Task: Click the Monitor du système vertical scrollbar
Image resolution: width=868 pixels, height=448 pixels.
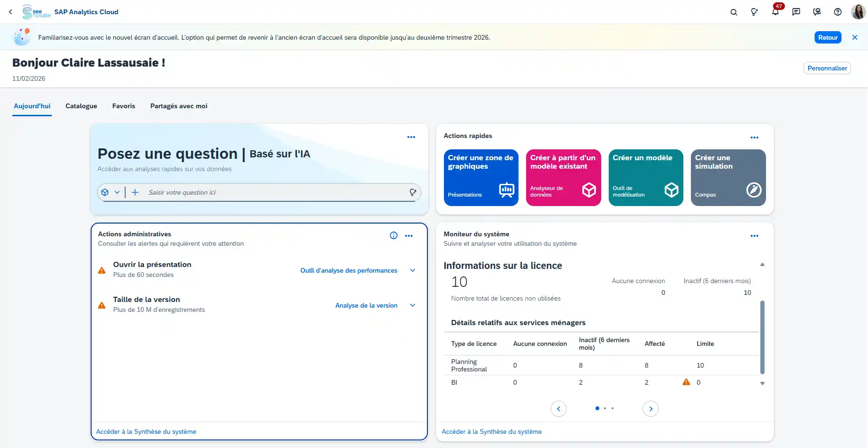Action: [762, 336]
